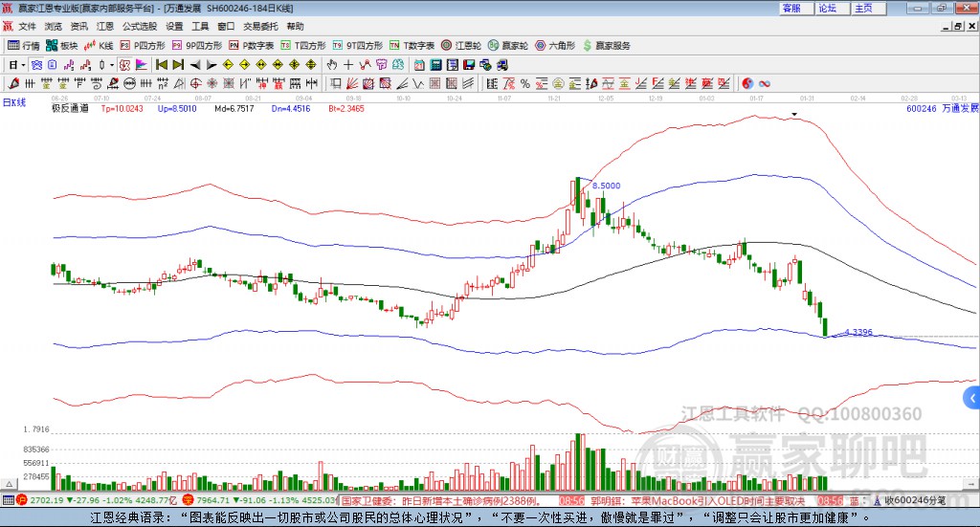Click the 客服 customer service button

point(791,8)
